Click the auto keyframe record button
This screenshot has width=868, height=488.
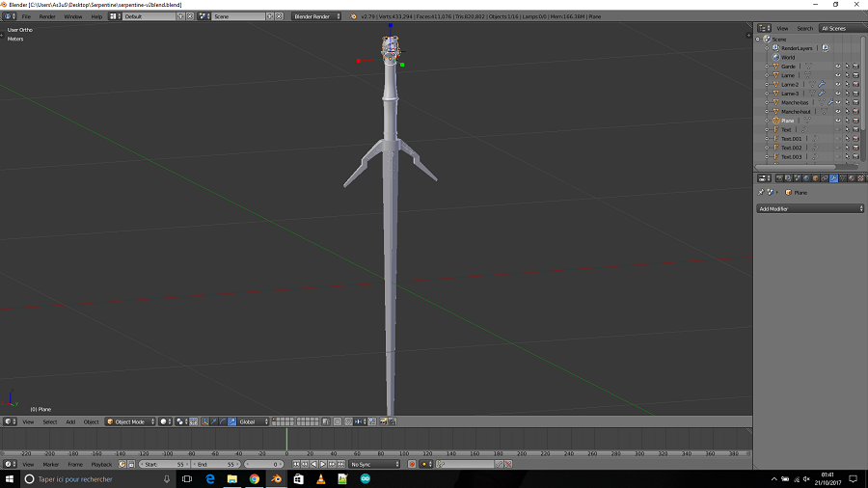[411, 465]
